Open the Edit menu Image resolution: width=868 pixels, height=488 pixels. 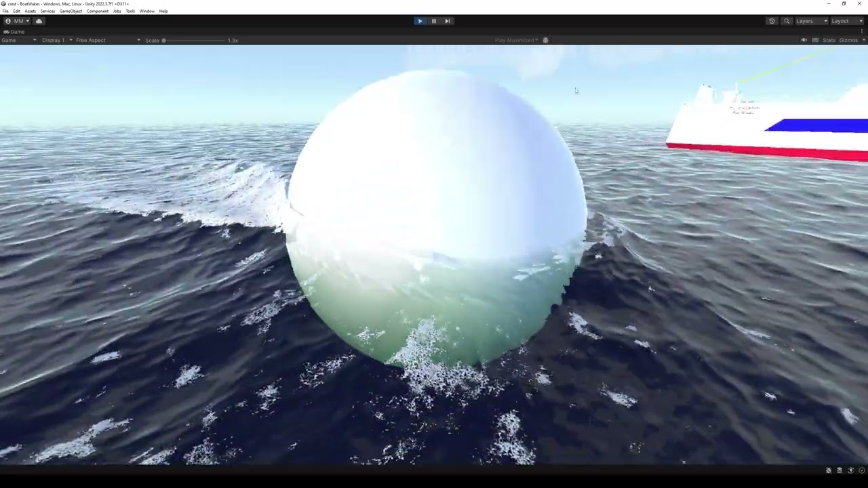pyautogui.click(x=16, y=11)
